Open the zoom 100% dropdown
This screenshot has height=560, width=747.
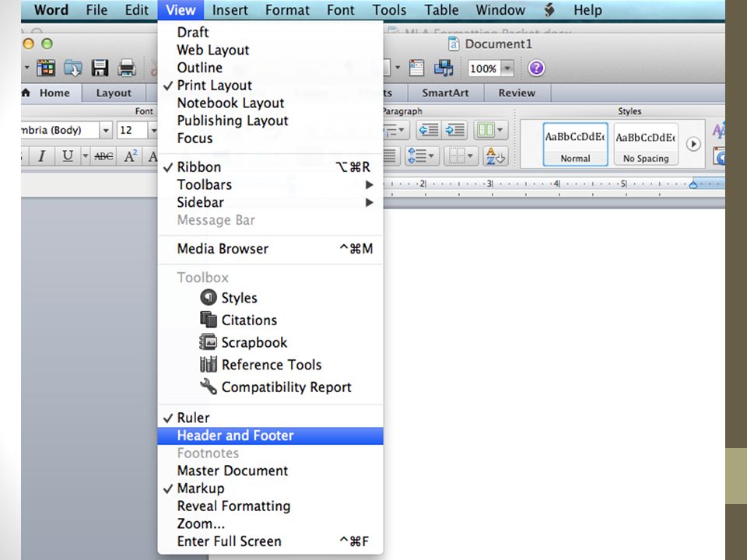pos(507,68)
